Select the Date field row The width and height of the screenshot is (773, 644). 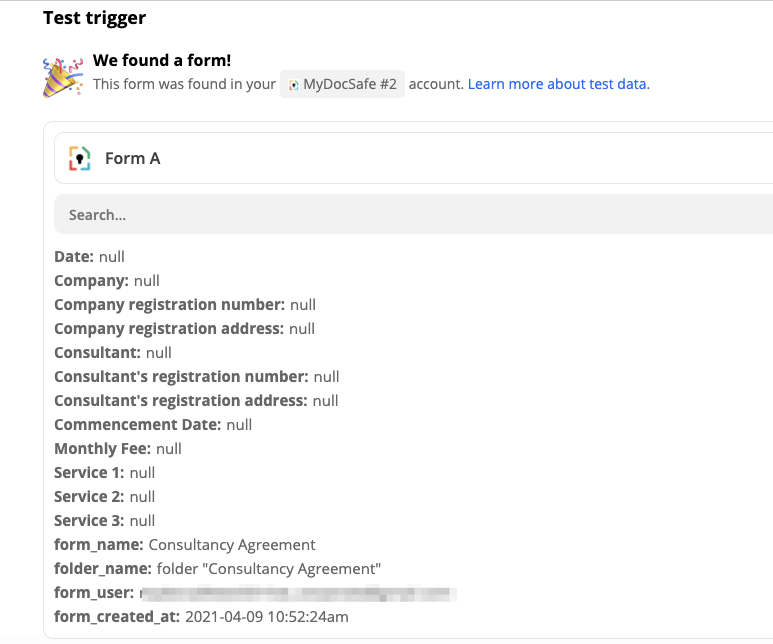[90, 257]
